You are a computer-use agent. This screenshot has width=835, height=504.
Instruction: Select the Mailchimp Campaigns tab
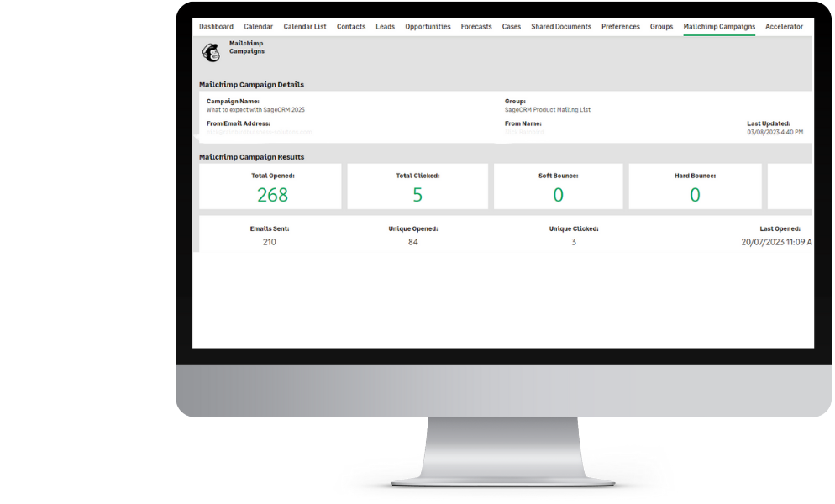(719, 27)
